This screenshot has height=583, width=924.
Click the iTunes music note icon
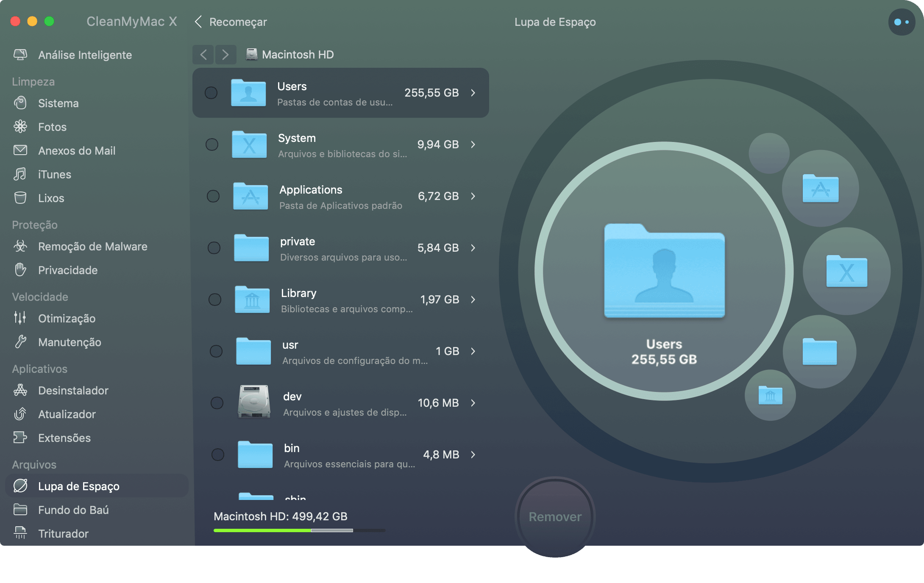click(x=20, y=174)
